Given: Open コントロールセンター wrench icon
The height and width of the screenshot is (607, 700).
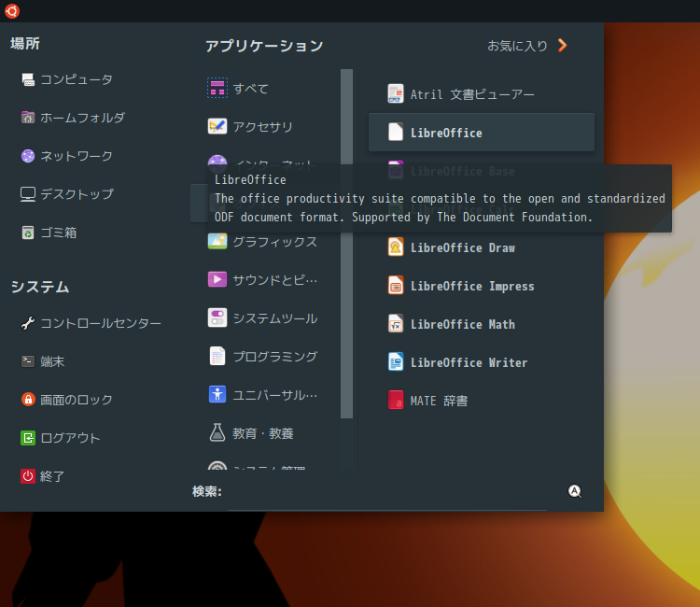Looking at the screenshot, I should pyautogui.click(x=28, y=323).
